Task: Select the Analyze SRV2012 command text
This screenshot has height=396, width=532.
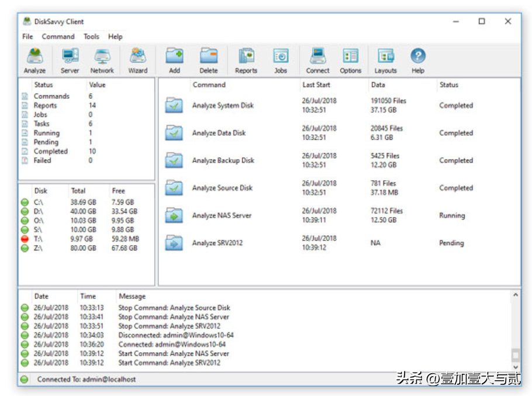Action: [x=217, y=243]
